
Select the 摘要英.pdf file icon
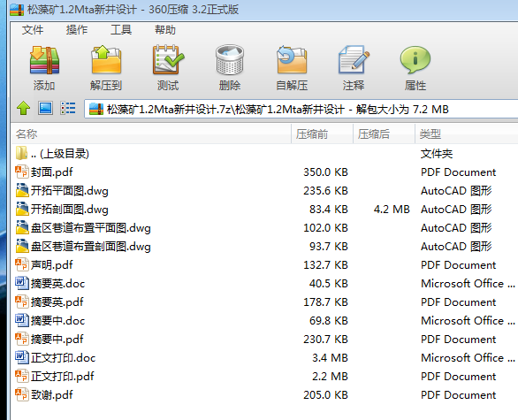22,302
